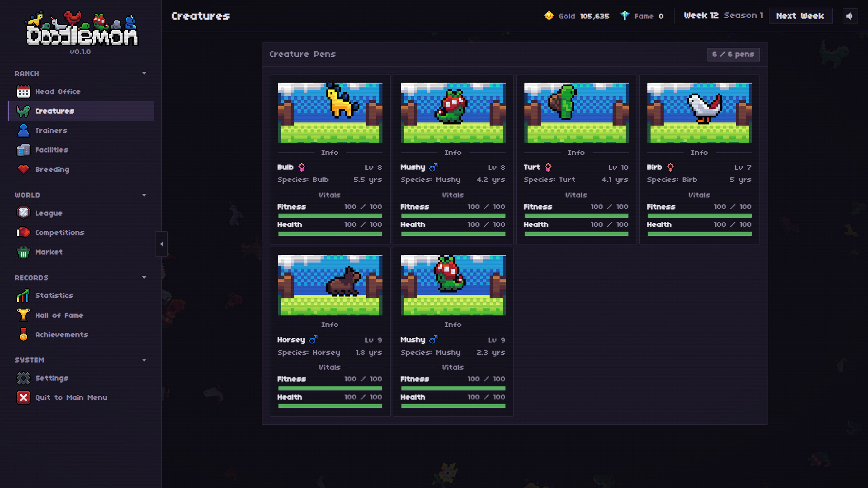Click the Statistics bar chart icon
The height and width of the screenshot is (488, 868).
click(24, 296)
